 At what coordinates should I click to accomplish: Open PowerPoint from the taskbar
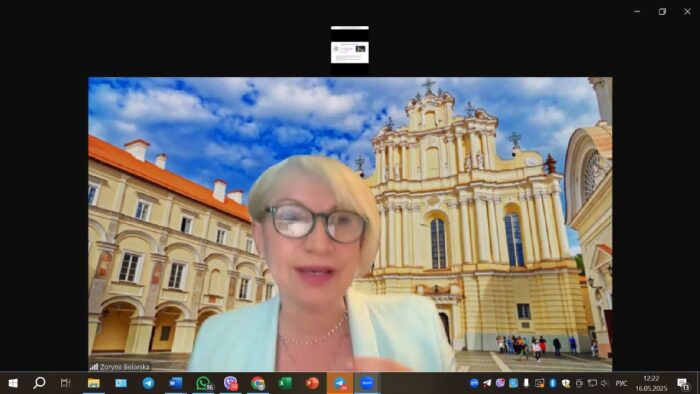click(x=312, y=383)
